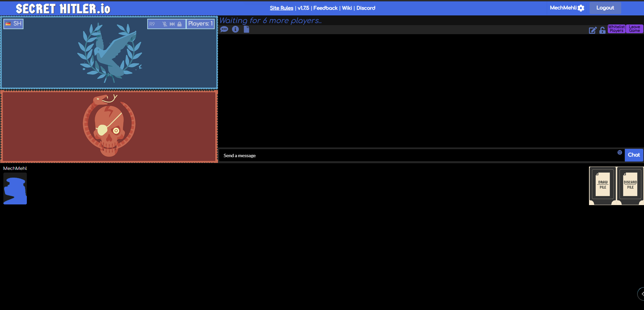This screenshot has width=644, height=310.
Task: Open the emoji picker in chat box
Action: (620, 152)
